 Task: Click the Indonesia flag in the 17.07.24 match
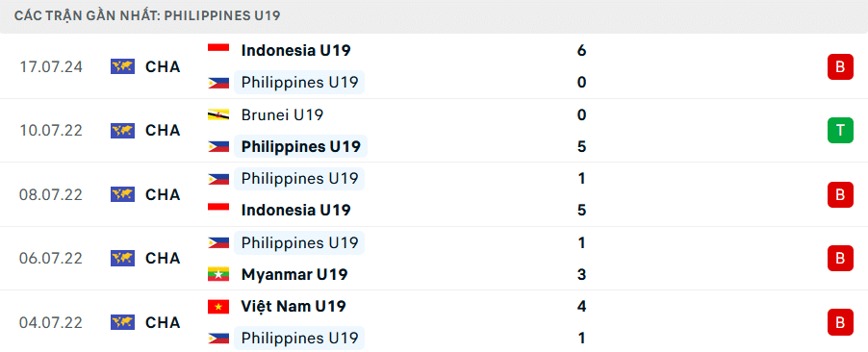click(x=218, y=51)
